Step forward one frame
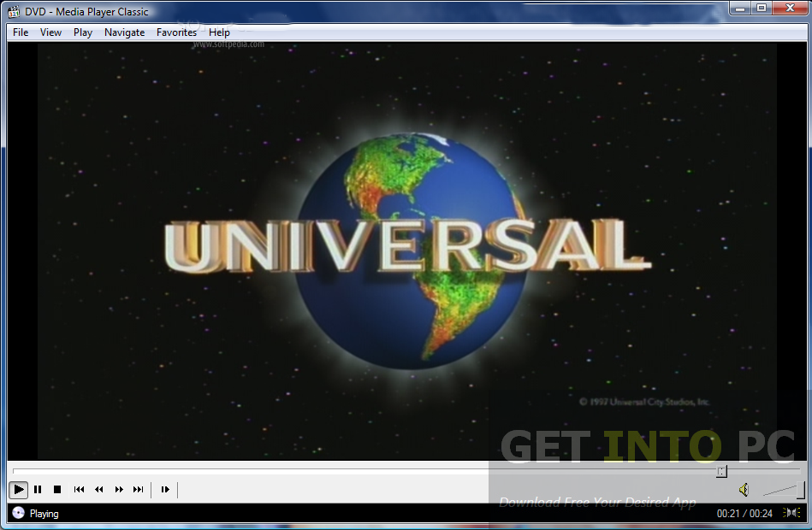 coord(165,490)
